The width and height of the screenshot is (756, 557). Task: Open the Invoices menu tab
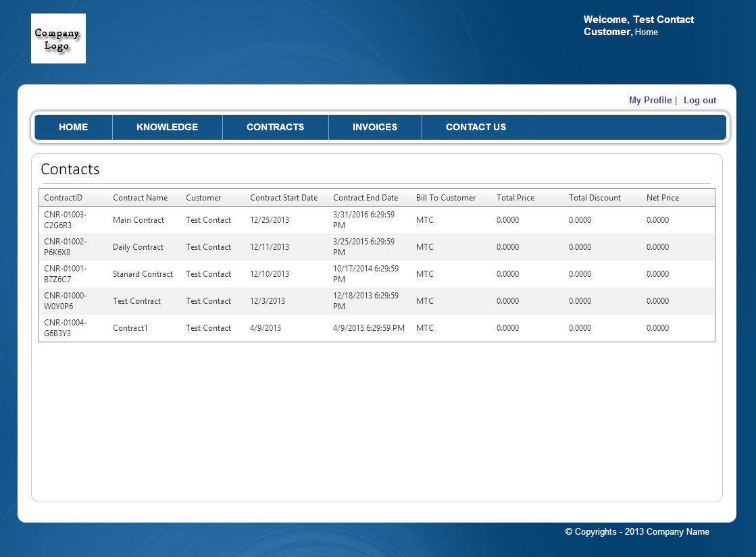click(374, 127)
